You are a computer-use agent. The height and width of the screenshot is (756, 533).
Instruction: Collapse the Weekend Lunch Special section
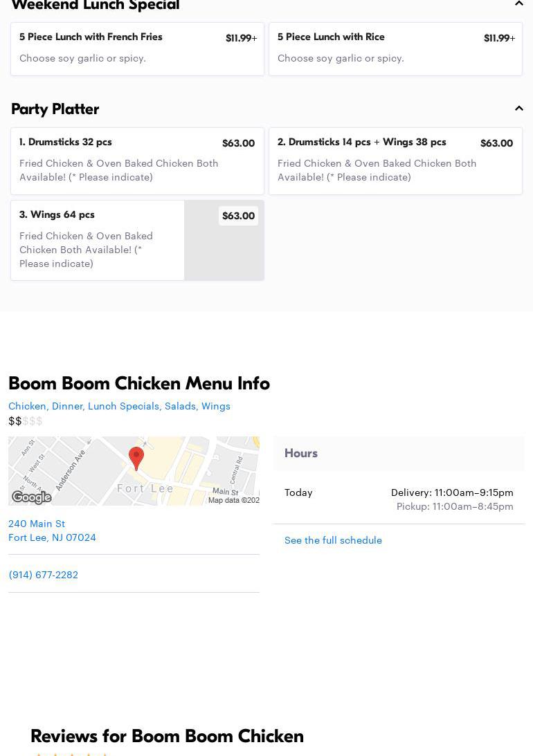point(518,4)
